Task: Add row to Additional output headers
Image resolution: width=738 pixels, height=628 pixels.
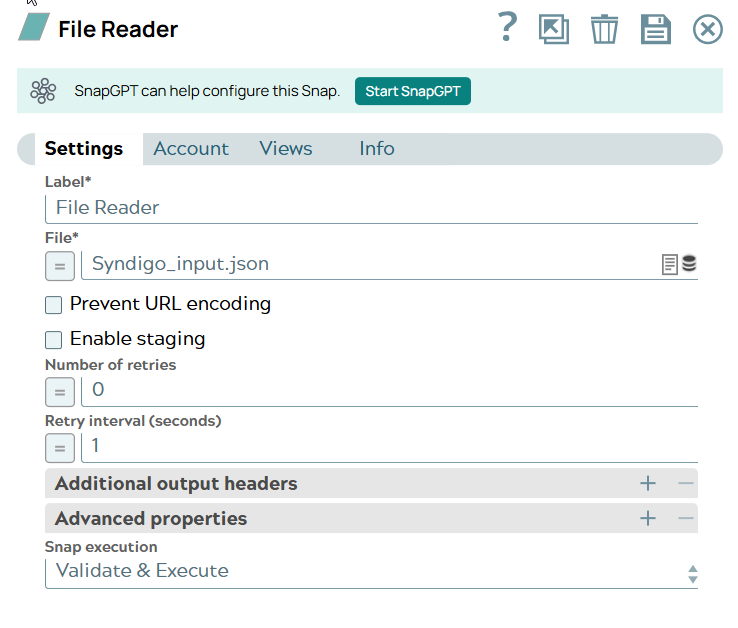Action: 648,484
